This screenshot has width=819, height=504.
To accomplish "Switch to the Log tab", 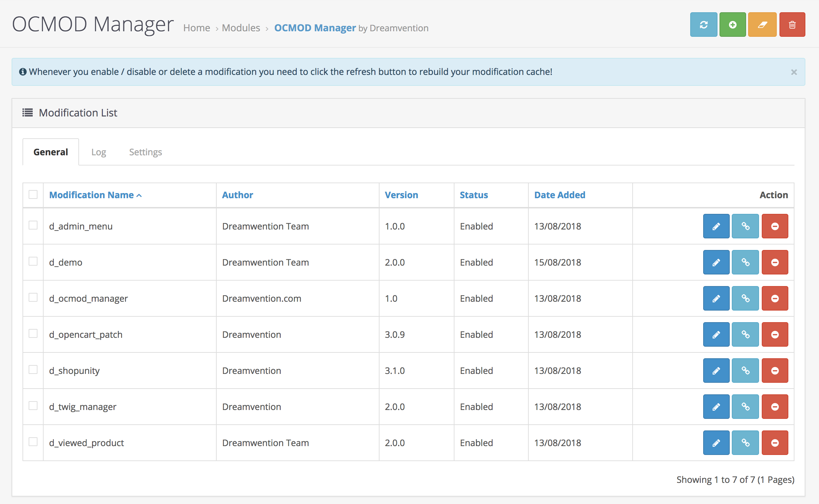I will [x=98, y=152].
